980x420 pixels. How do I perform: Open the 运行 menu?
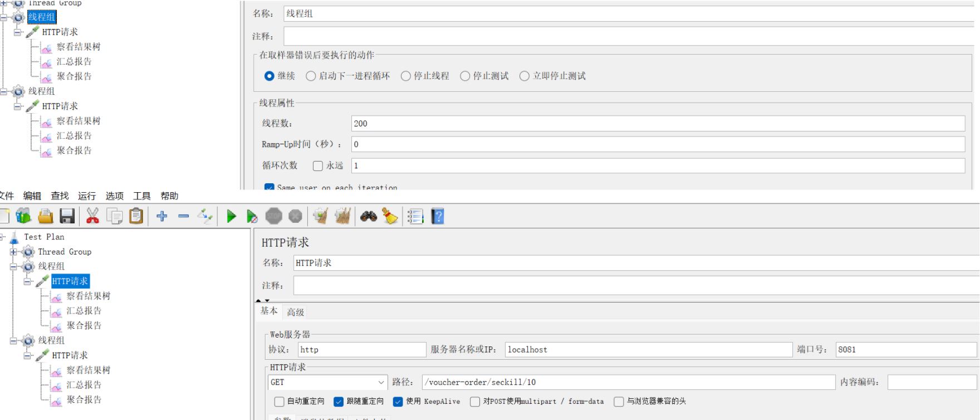click(87, 196)
